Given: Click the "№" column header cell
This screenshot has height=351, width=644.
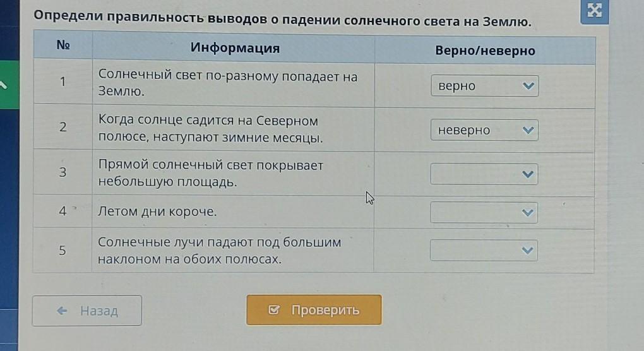Looking at the screenshot, I should tap(63, 46).
